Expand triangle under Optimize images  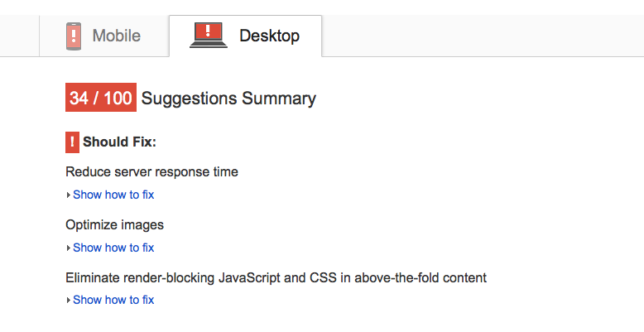tap(68, 248)
